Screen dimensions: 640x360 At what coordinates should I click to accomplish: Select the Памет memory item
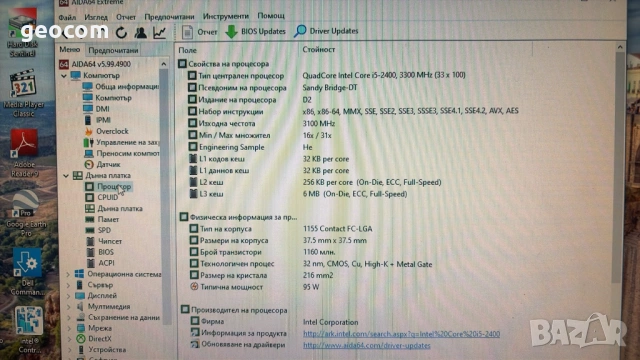coord(102,220)
